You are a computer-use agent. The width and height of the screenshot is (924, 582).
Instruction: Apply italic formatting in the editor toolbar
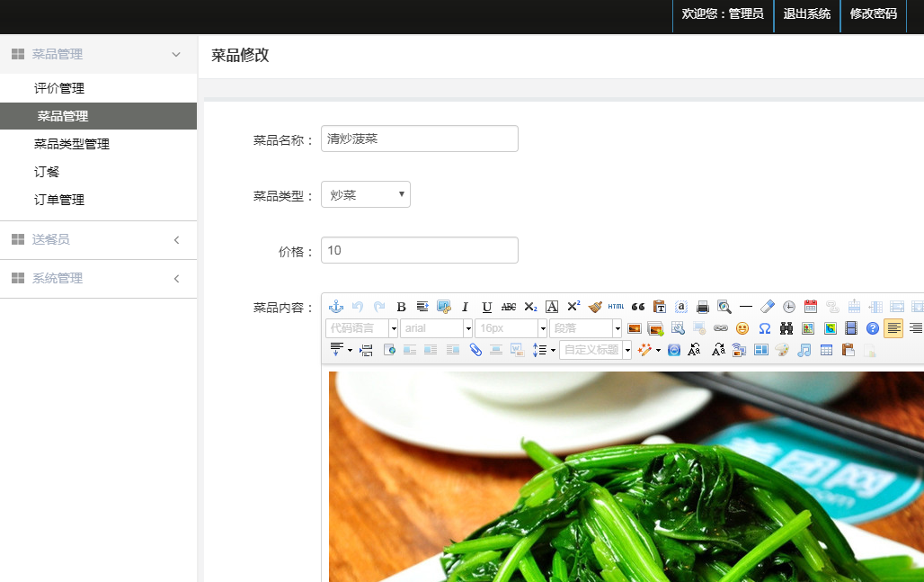465,307
